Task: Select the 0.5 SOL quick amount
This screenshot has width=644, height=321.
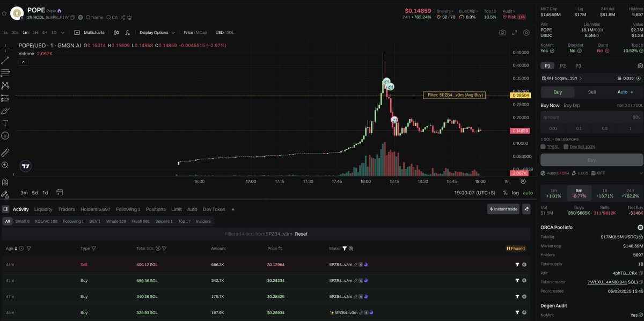Action: coord(605,128)
